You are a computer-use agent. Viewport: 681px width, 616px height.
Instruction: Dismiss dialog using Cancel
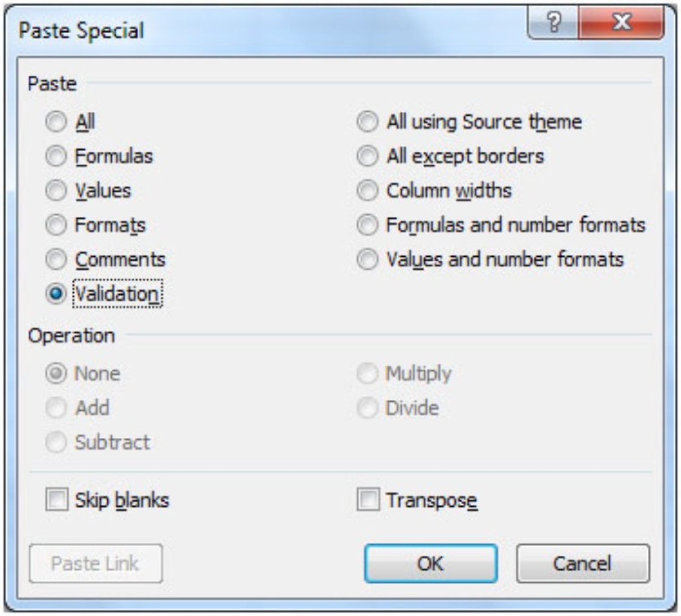[585, 564]
